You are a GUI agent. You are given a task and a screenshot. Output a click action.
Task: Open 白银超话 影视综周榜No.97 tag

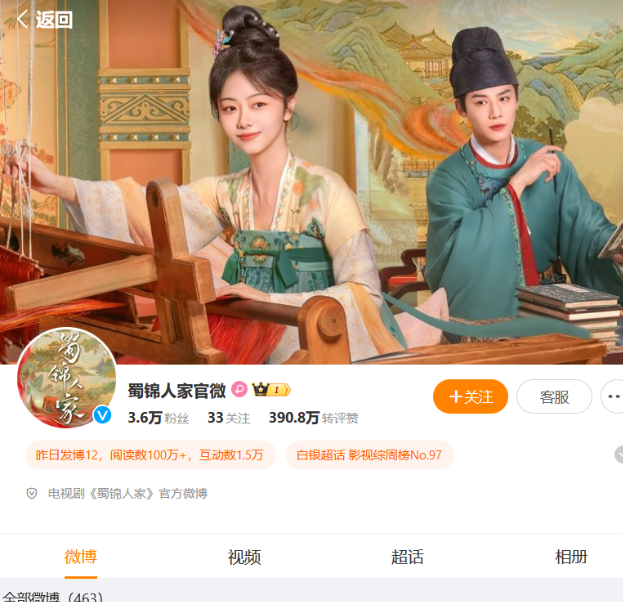click(370, 455)
